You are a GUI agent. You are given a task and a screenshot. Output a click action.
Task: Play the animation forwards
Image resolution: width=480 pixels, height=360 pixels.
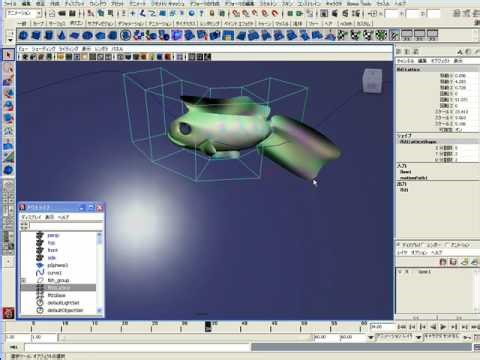pyautogui.click(x=443, y=327)
